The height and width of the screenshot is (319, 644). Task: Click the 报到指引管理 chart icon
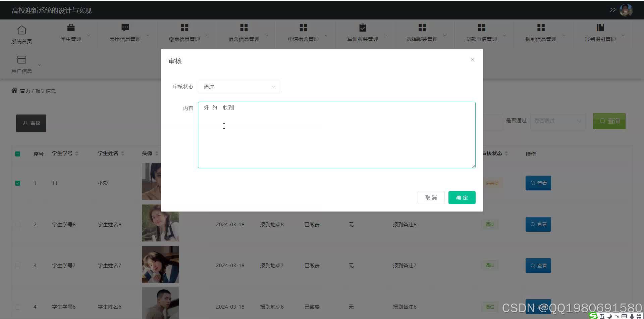600,27
